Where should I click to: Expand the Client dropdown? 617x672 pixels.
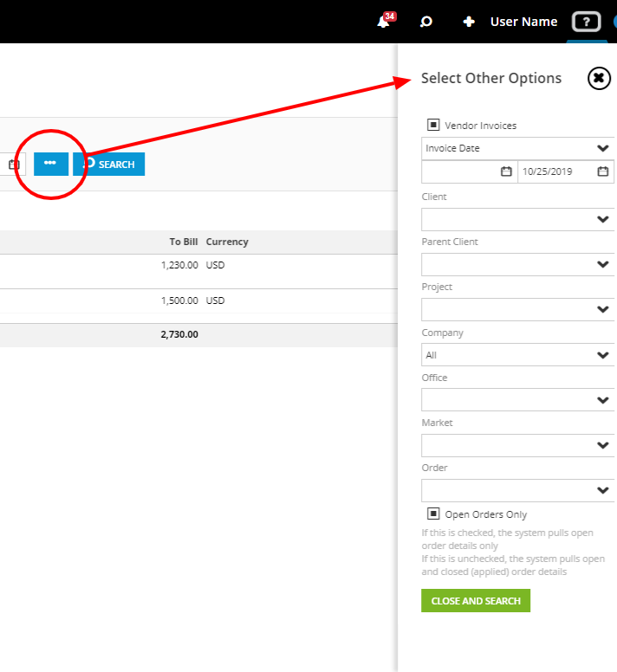[517, 219]
